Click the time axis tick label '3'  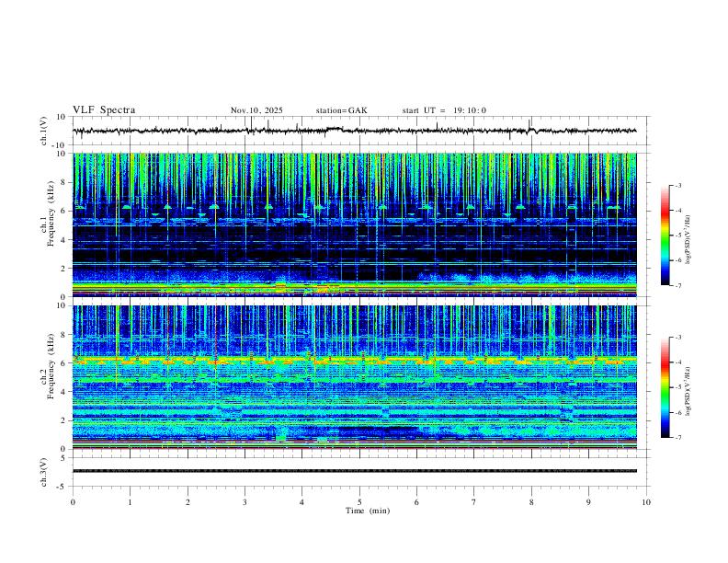[x=245, y=502]
